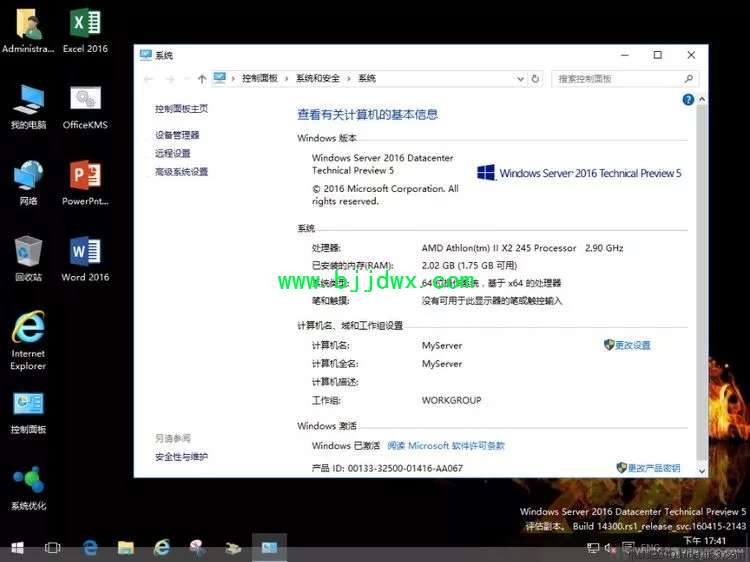The height and width of the screenshot is (562, 750).
Task: Click the Forward navigation arrow
Action: 170,79
